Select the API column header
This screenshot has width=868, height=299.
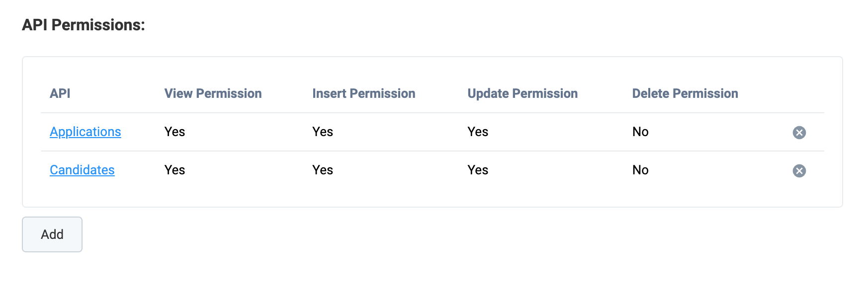(60, 93)
